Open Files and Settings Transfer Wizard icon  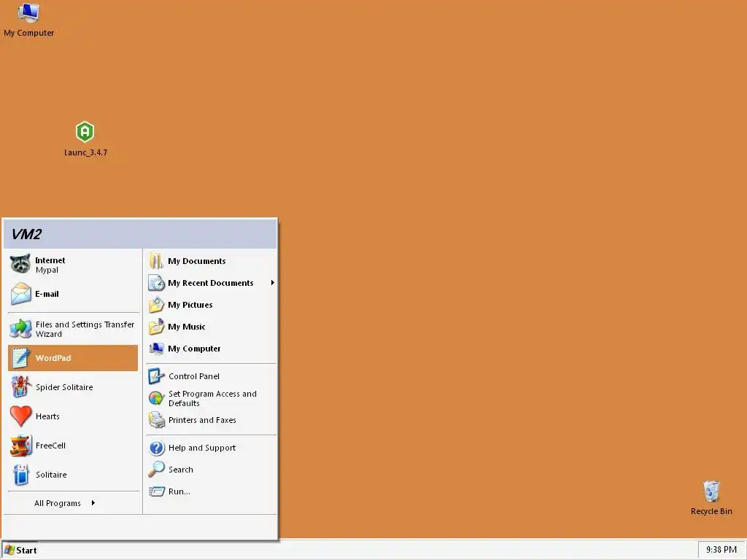click(20, 329)
